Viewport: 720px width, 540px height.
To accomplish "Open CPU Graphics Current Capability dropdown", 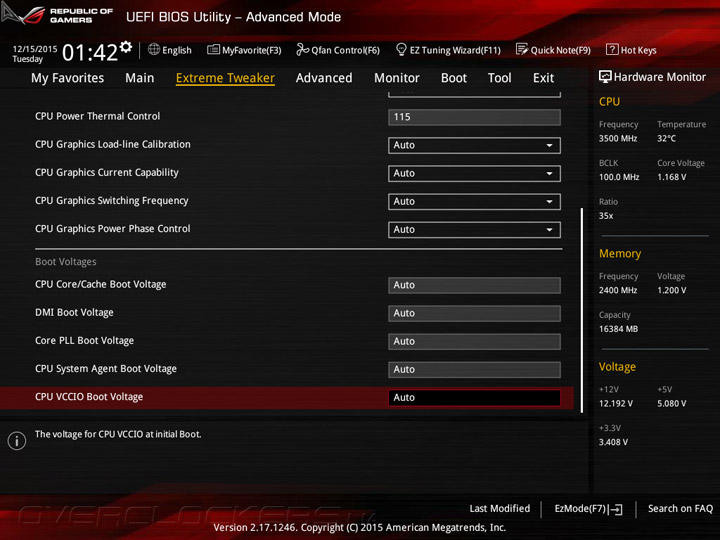I will [x=474, y=174].
